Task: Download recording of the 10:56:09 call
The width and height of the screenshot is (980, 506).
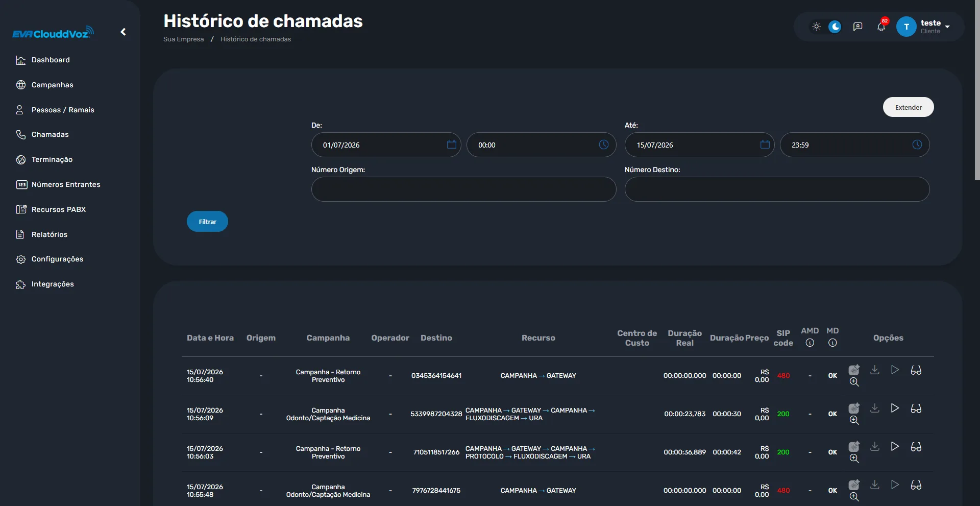Action: pos(875,408)
